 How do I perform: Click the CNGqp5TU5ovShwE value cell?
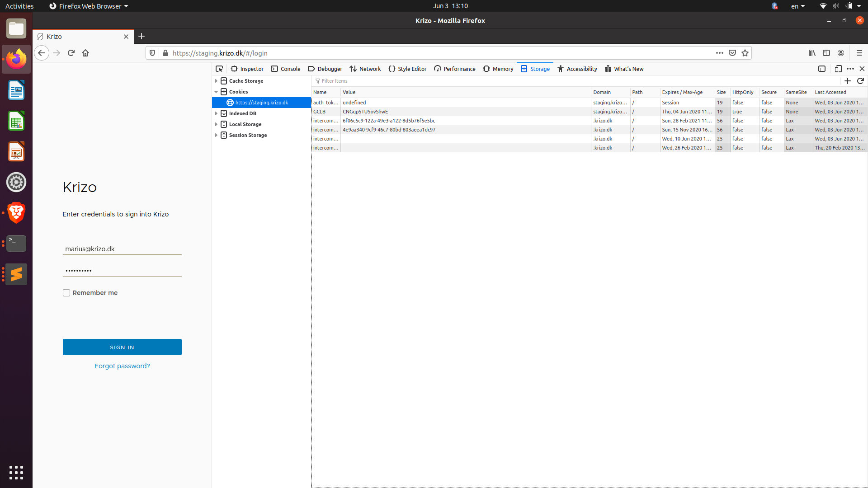[x=466, y=112]
